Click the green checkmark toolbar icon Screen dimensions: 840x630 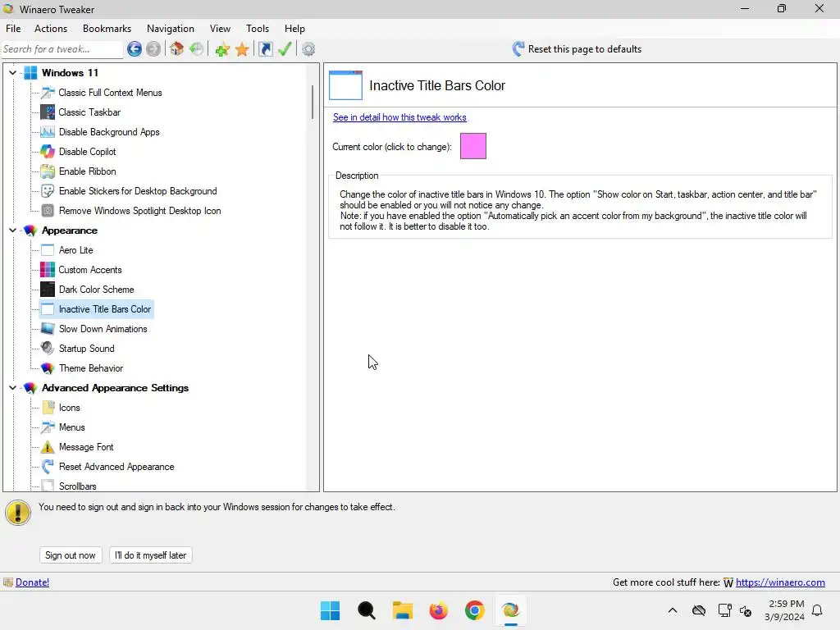click(x=285, y=49)
